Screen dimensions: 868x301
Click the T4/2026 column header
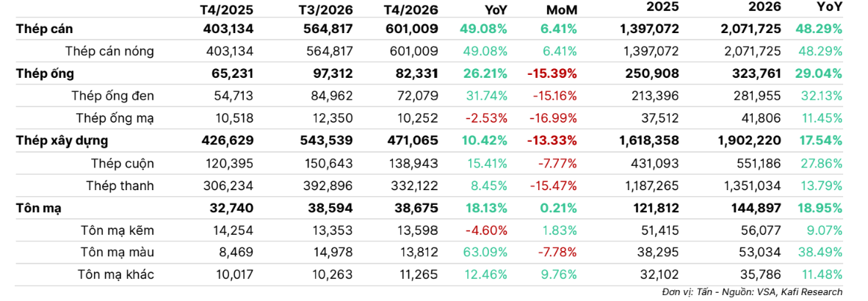click(x=411, y=9)
